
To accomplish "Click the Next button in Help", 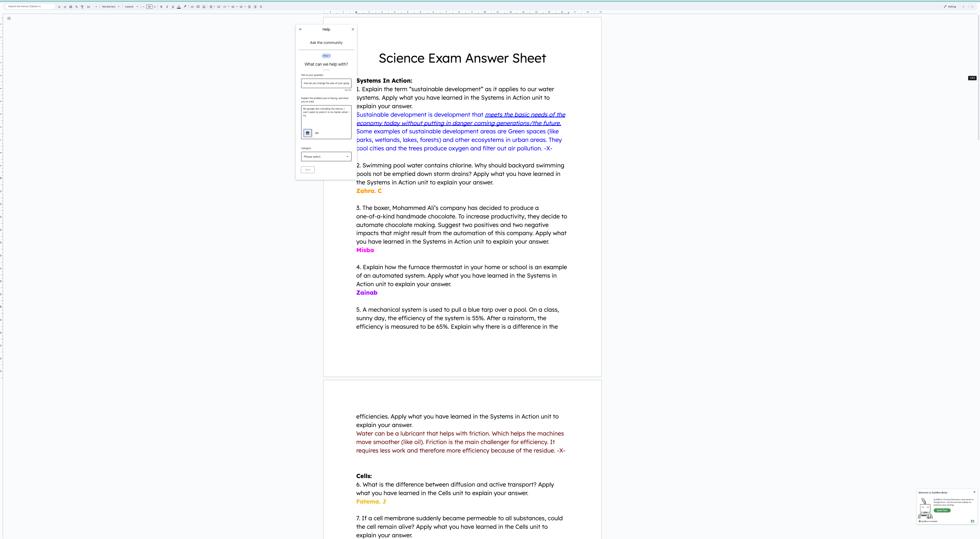I will [307, 170].
